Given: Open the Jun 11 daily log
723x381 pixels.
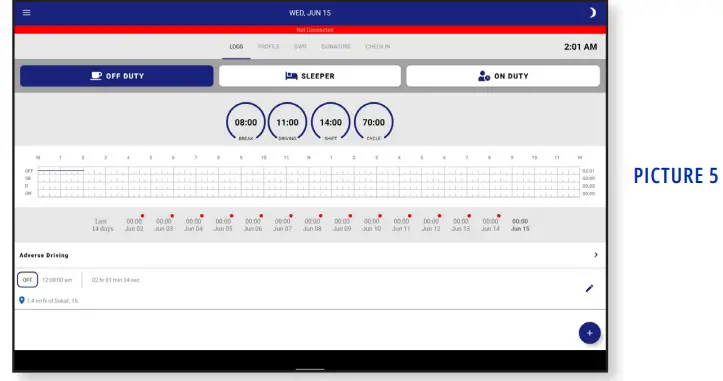Looking at the screenshot, I should (x=401, y=225).
